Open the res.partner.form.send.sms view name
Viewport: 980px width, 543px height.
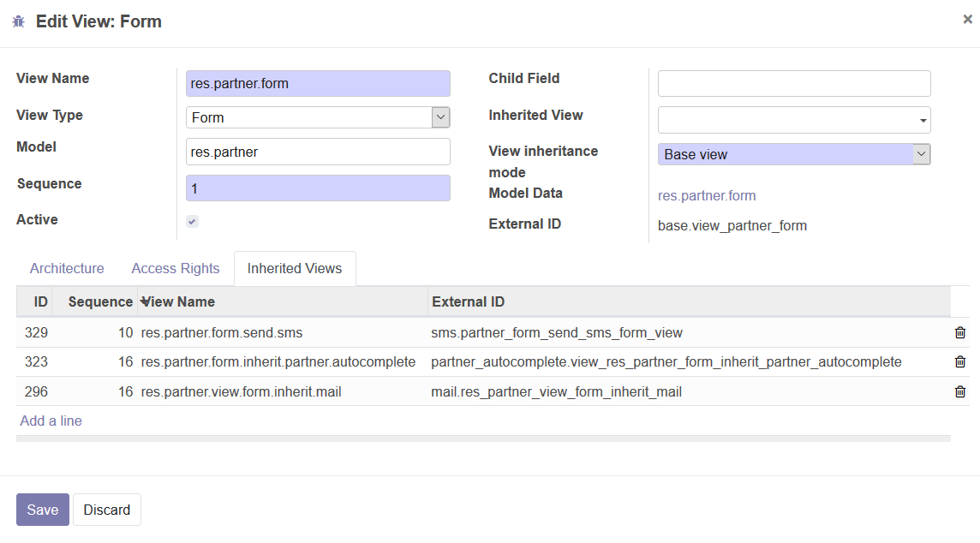click(x=222, y=333)
